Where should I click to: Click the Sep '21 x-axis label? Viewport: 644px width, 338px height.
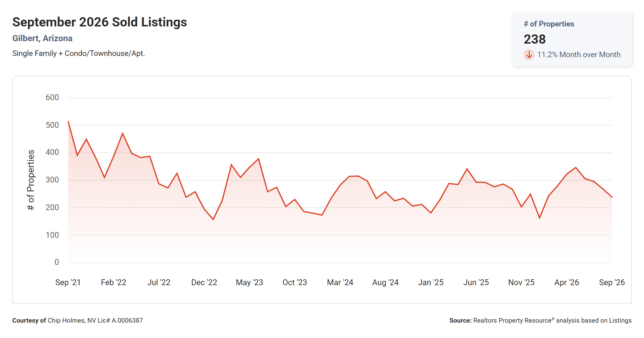coord(68,282)
